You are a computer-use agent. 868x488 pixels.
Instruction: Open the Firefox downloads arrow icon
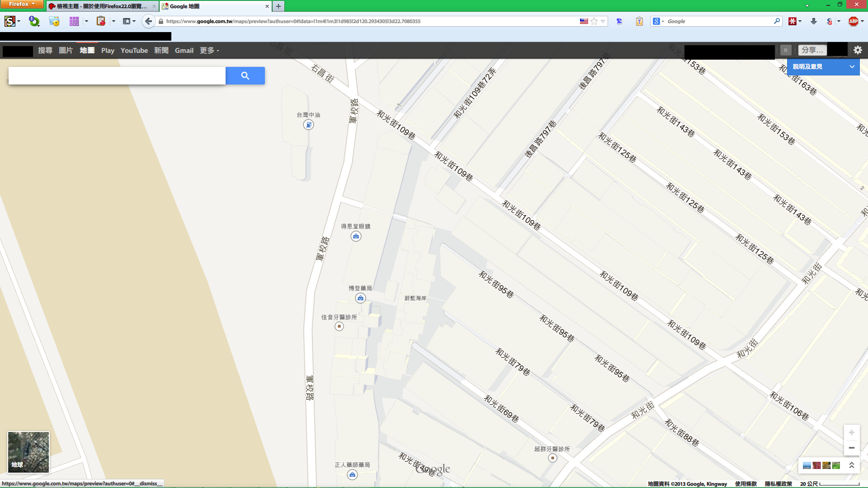814,21
